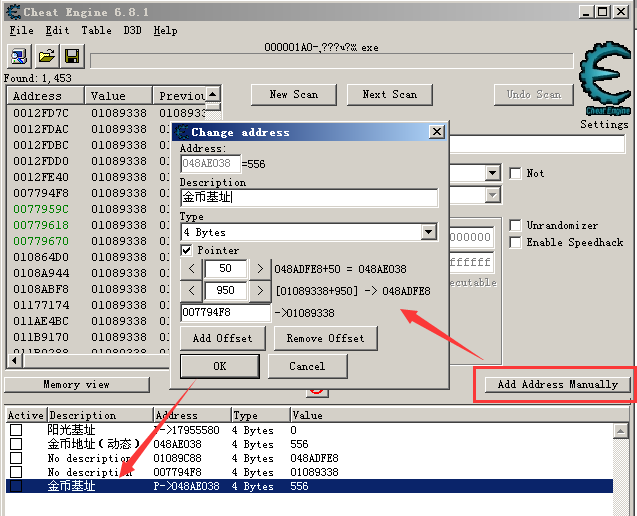Select result address 00779670
This screenshot has width=637, height=516.
click(x=41, y=241)
